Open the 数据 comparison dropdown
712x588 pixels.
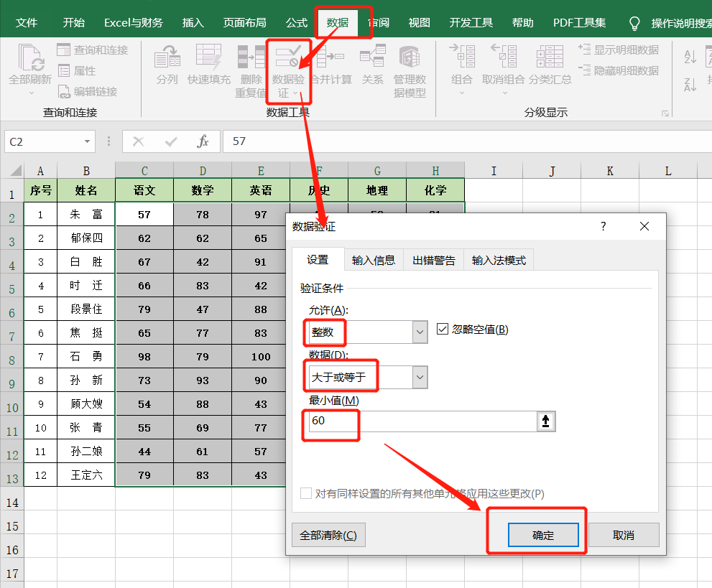pos(420,376)
